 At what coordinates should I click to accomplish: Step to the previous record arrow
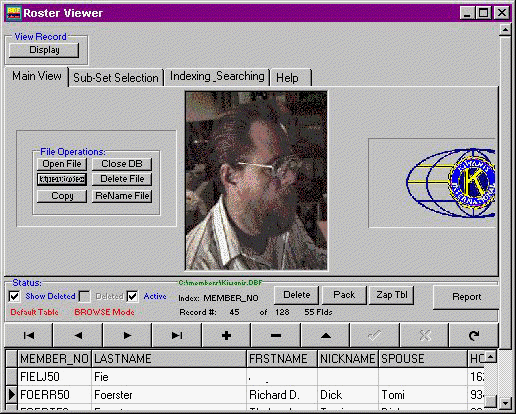tap(78, 335)
